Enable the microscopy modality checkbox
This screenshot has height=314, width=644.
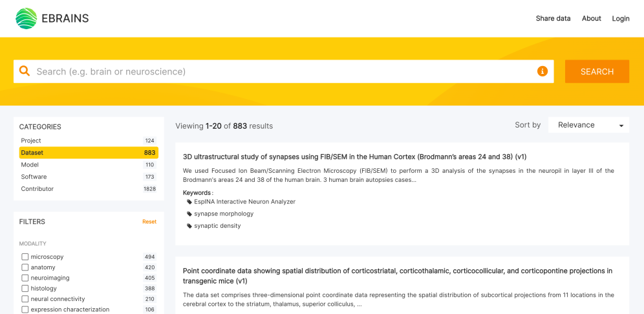(25, 257)
